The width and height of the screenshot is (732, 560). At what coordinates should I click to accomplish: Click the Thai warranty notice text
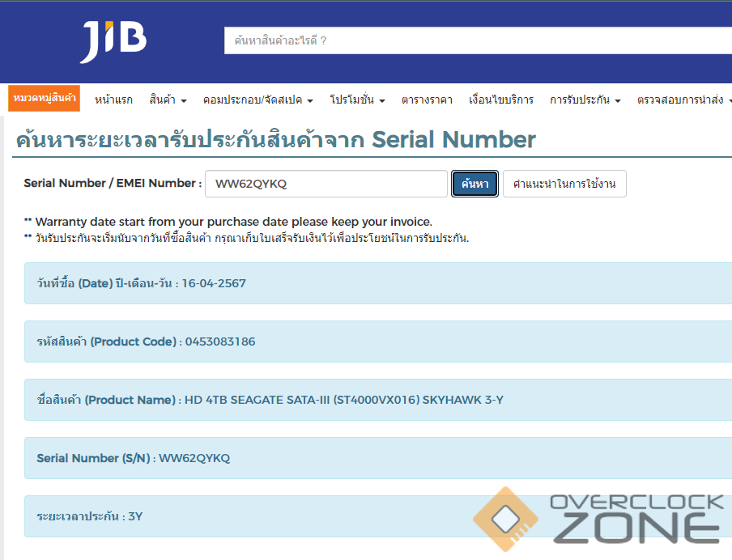pos(246,238)
